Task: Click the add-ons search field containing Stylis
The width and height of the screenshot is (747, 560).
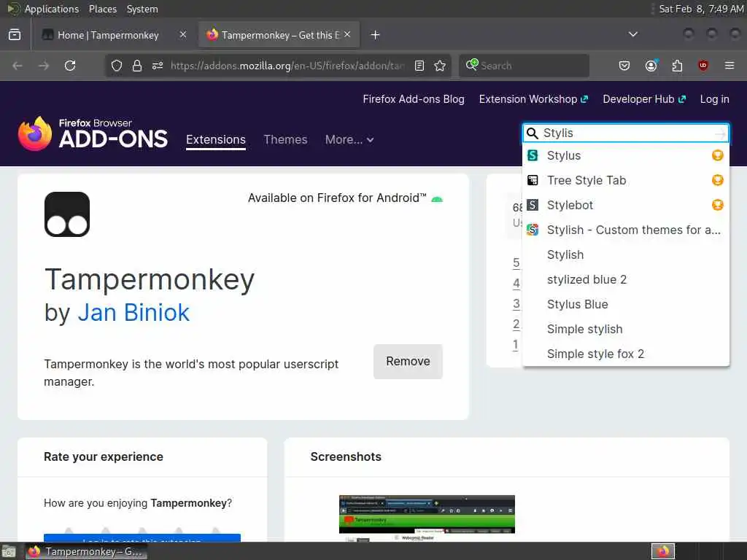Action: 627,133
